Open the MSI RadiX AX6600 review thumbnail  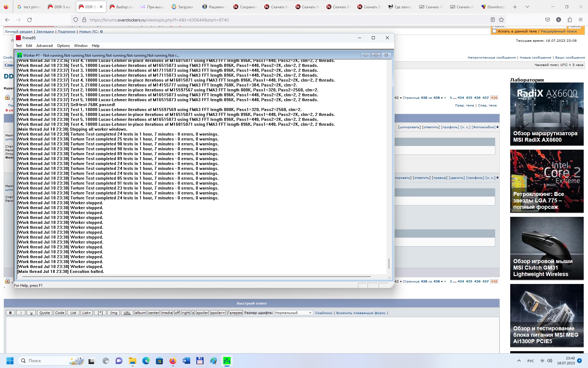547,113
